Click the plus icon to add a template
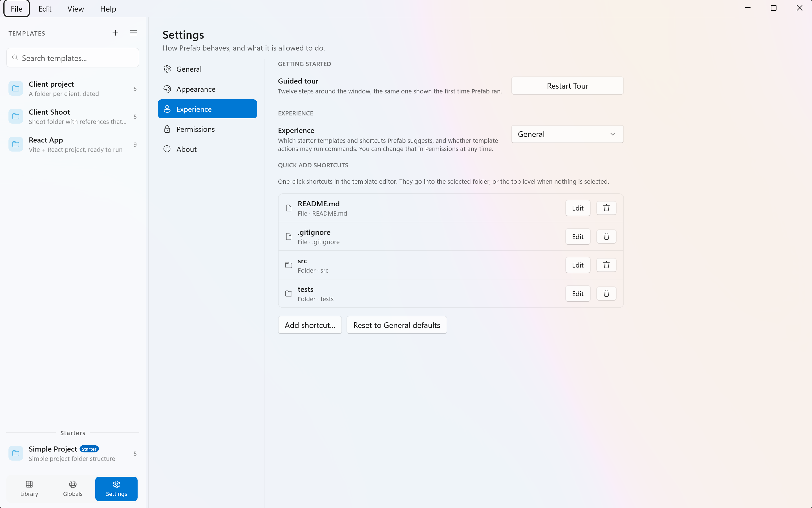812x508 pixels. pyautogui.click(x=115, y=33)
